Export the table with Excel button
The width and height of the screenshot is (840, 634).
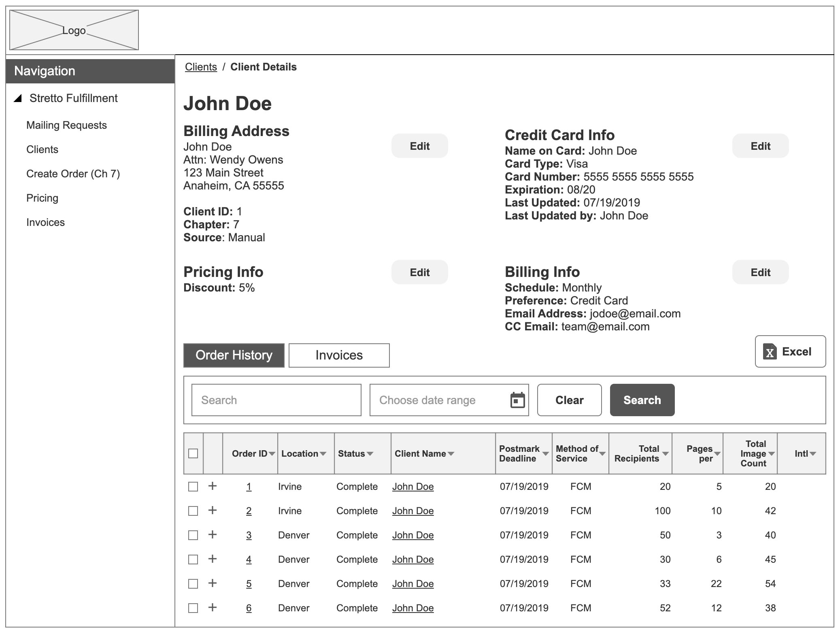791,351
